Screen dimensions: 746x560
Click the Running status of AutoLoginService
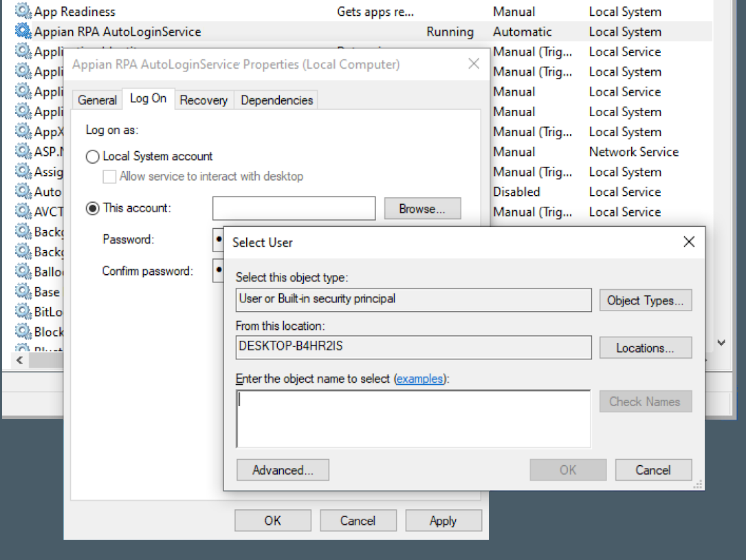(x=450, y=32)
